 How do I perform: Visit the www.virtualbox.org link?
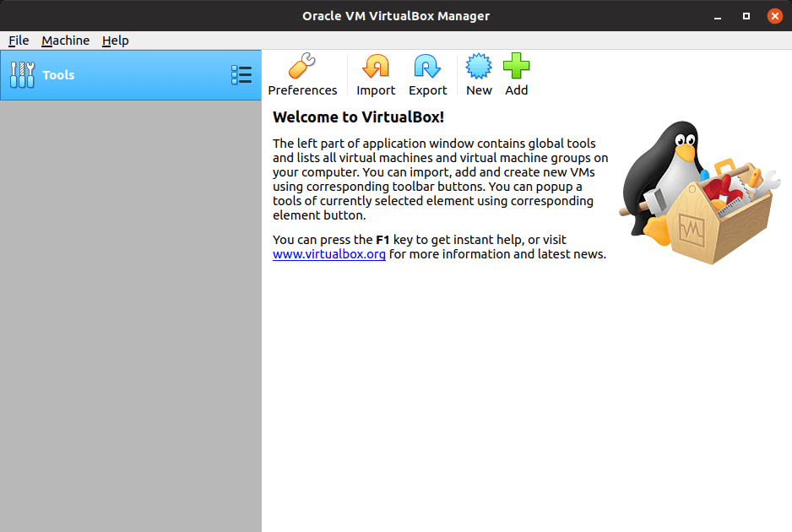[328, 254]
